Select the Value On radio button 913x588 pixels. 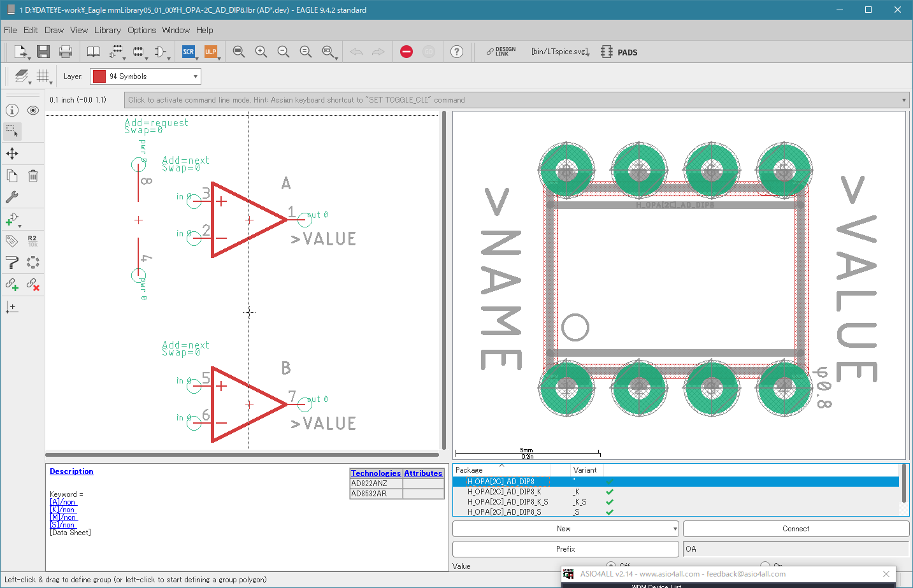click(765, 566)
